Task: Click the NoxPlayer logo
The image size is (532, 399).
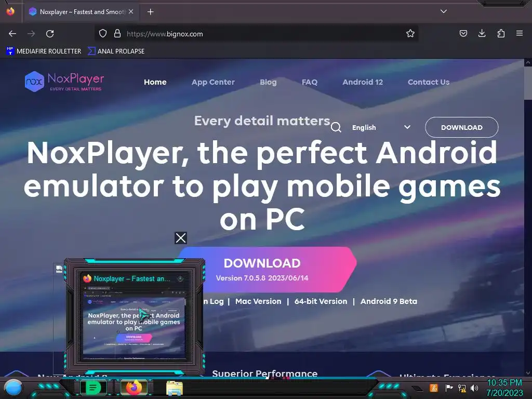Action: click(64, 82)
